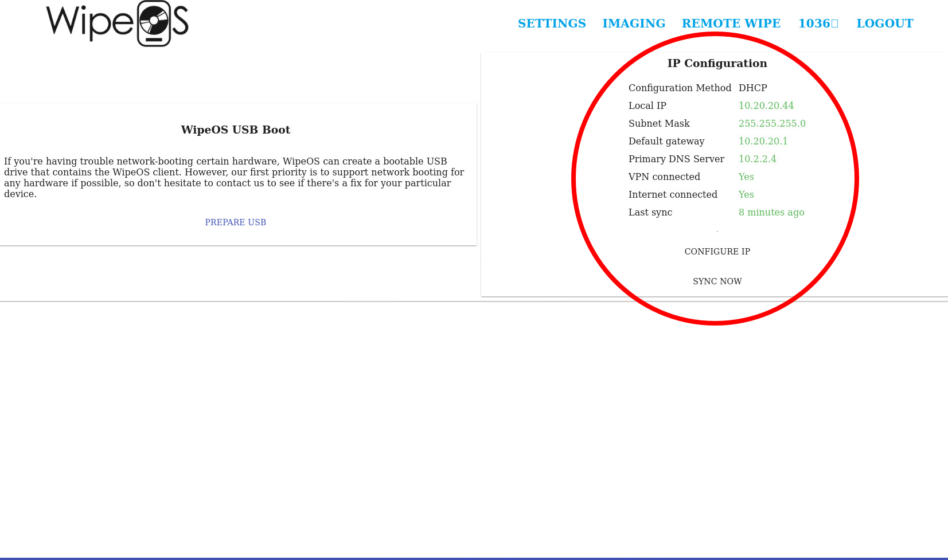Click the VPN connected label
This screenshot has width=948, height=560.
664,177
